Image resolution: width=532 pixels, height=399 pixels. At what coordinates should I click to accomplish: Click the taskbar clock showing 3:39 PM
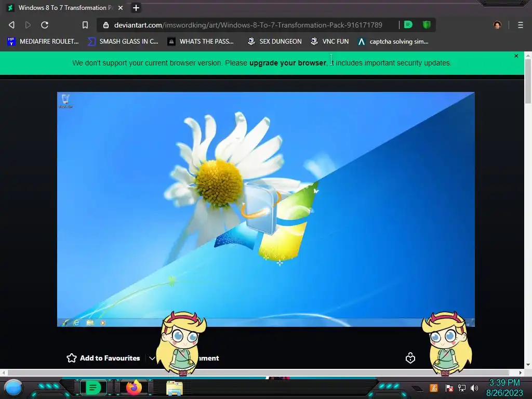coord(504,388)
